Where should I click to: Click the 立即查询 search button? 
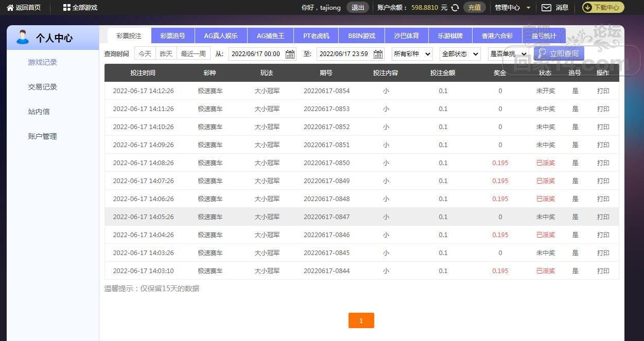click(x=559, y=53)
